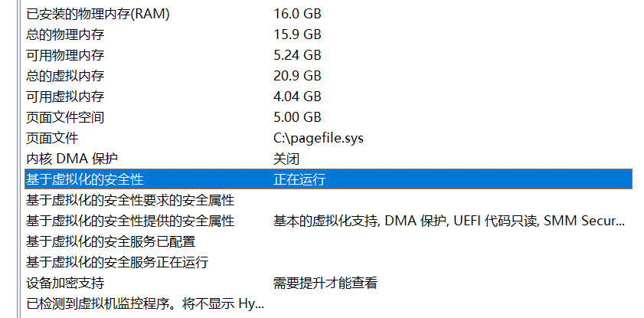Click the C:\pagefile.sys value
Screen dimensions: 644x318
coord(319,138)
